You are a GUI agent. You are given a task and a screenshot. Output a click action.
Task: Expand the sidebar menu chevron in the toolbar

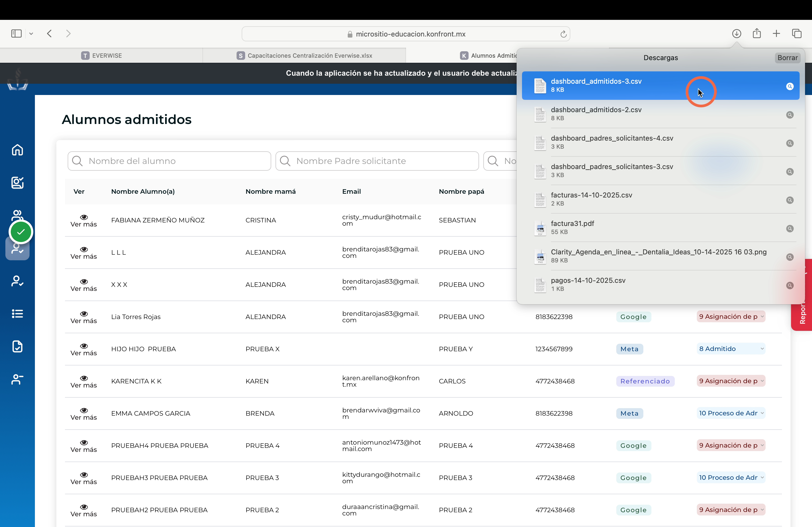[31, 33]
